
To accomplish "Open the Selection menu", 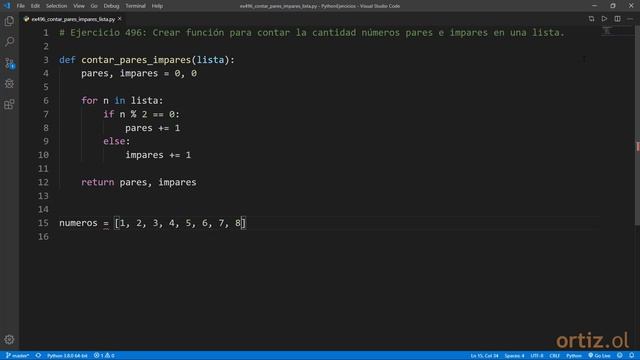I will coord(56,6).
